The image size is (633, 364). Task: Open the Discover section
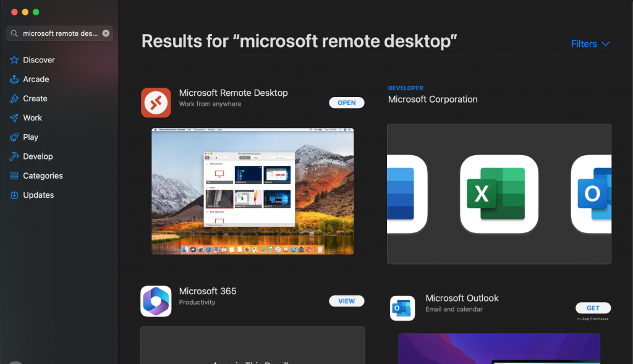pyautogui.click(x=38, y=60)
